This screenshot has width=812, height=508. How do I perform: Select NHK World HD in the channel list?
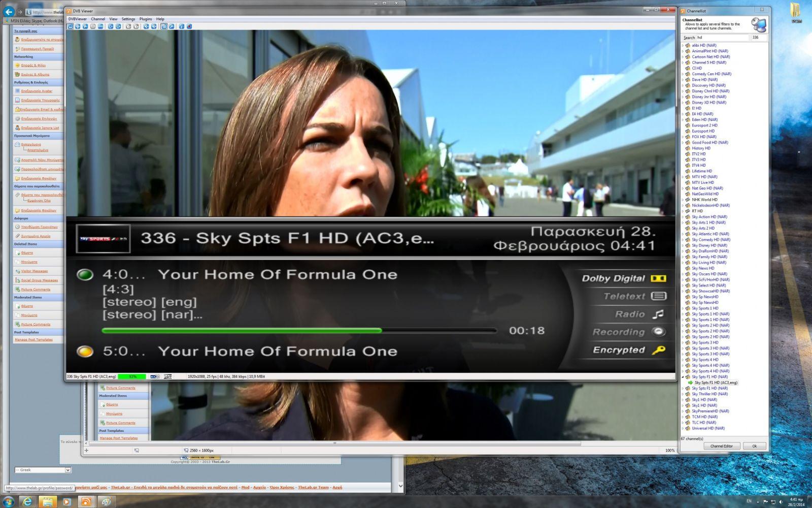pos(704,200)
